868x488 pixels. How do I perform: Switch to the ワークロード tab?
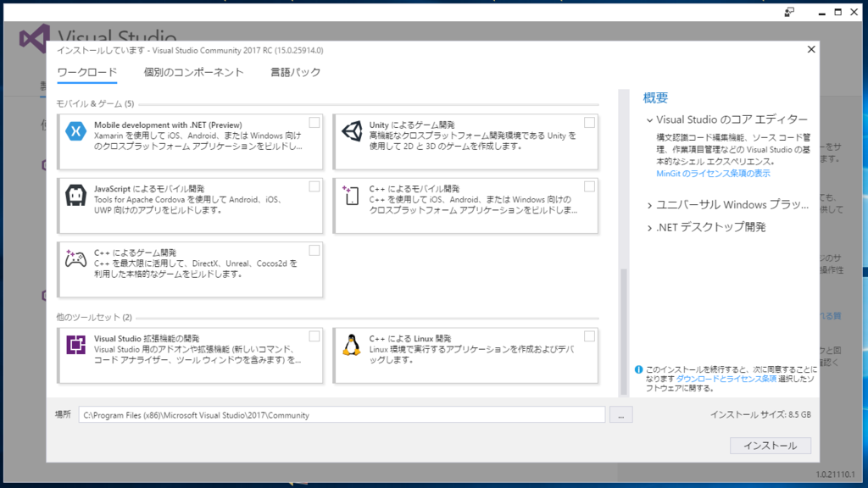point(87,73)
